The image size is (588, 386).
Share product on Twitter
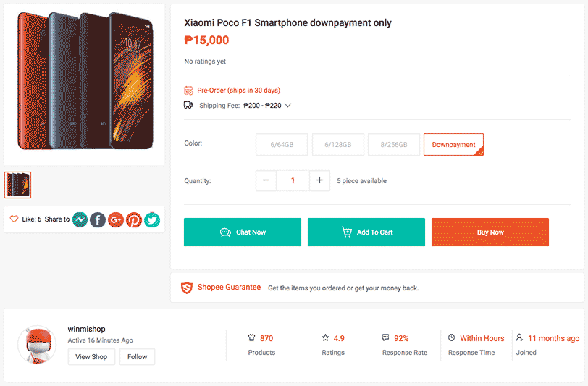coord(152,220)
